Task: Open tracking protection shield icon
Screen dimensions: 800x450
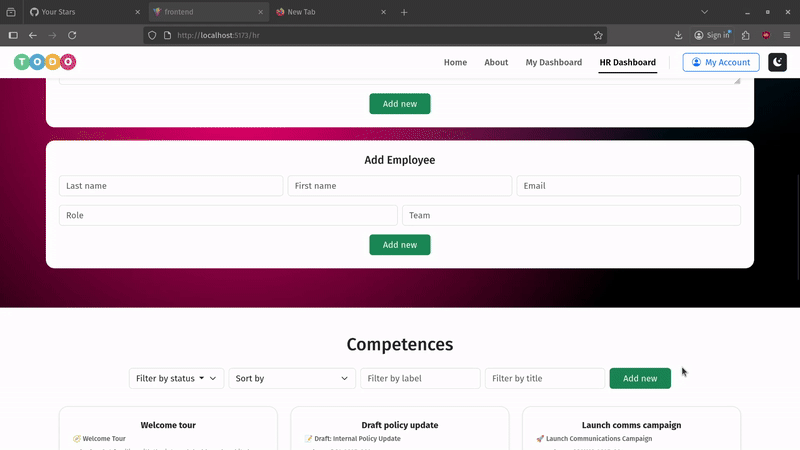Action: pyautogui.click(x=152, y=35)
